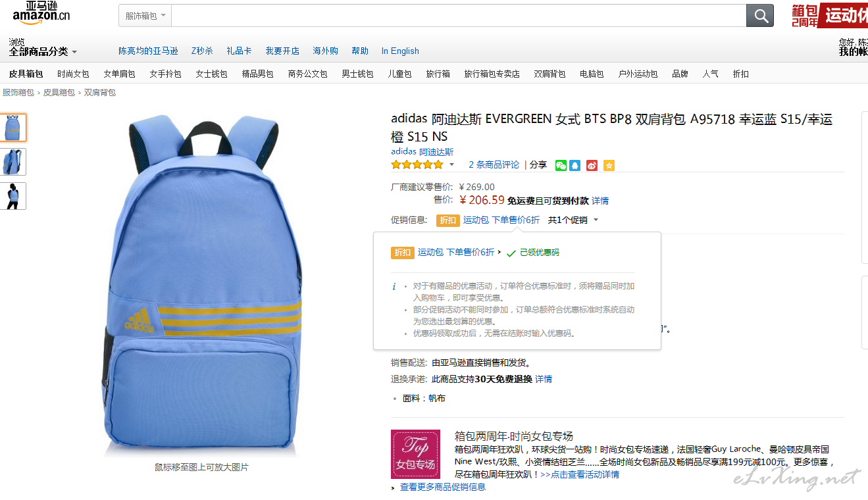Open the 2 条商品评论 reviews link
This screenshot has height=500, width=868.
coord(494,164)
